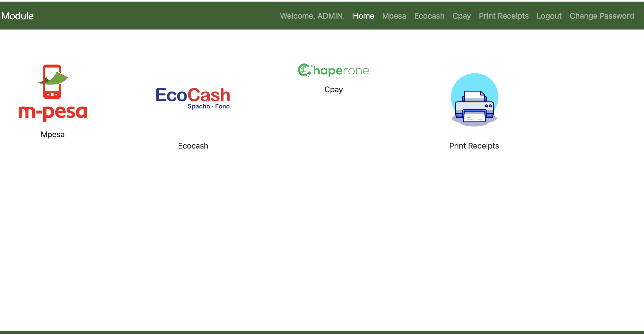Click the green spiral C emblem
Screen dimensions: 644x334
(305, 70)
